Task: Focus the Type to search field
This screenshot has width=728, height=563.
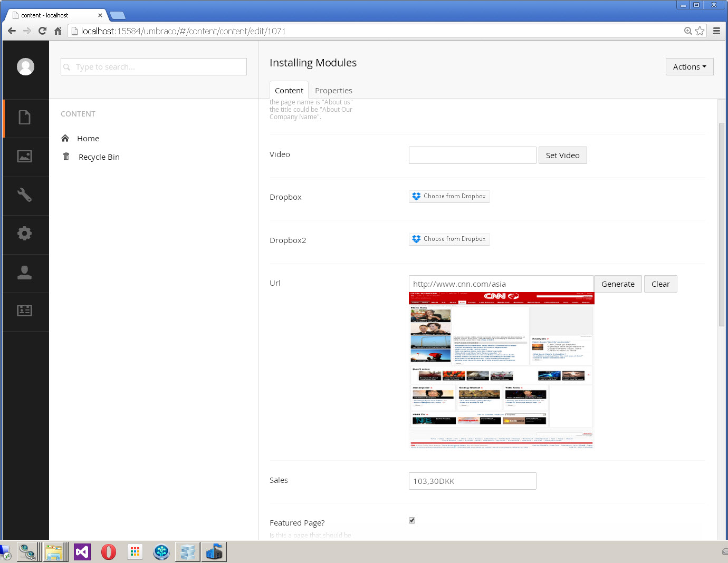Action: tap(154, 67)
